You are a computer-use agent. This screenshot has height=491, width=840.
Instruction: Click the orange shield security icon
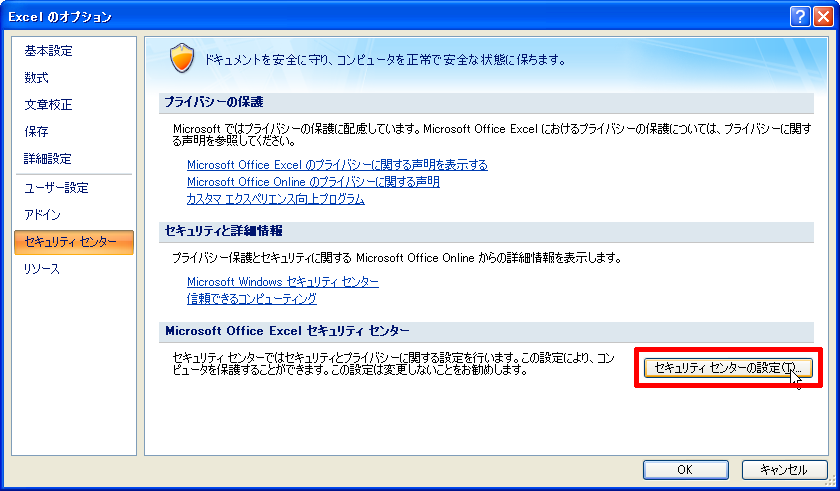[182, 58]
